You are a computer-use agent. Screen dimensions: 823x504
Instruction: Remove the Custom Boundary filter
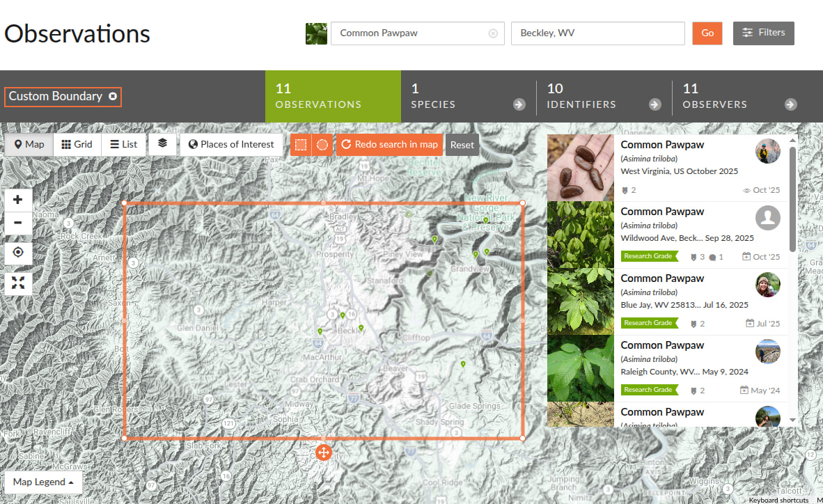point(113,97)
